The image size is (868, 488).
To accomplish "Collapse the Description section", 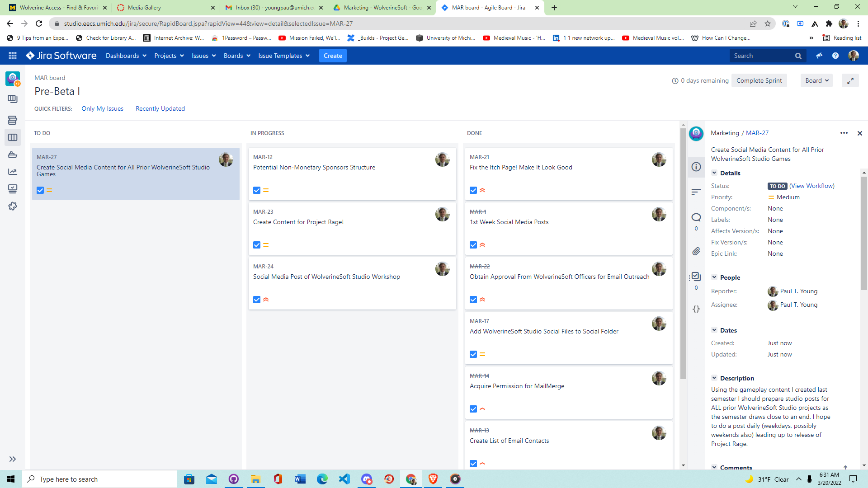I will pos(714,378).
